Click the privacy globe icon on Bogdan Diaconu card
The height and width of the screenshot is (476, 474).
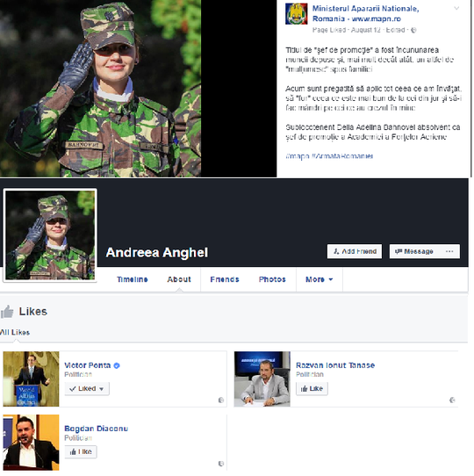221,464
